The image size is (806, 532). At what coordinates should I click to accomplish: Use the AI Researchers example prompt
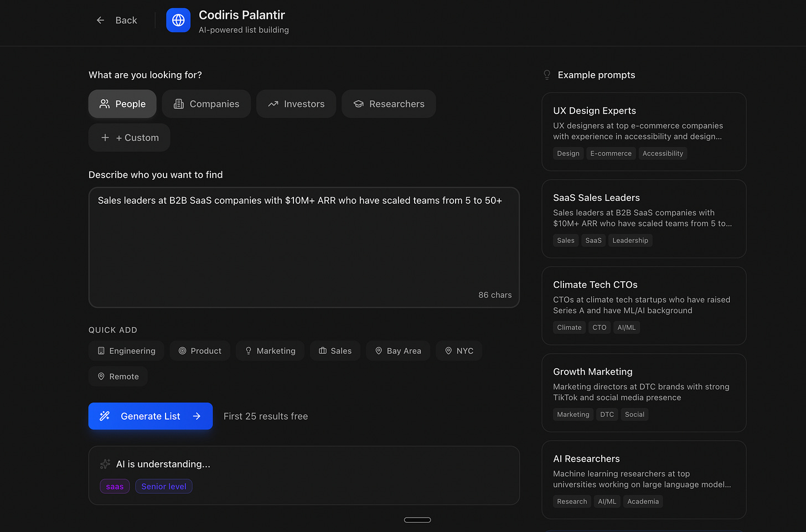click(x=644, y=479)
